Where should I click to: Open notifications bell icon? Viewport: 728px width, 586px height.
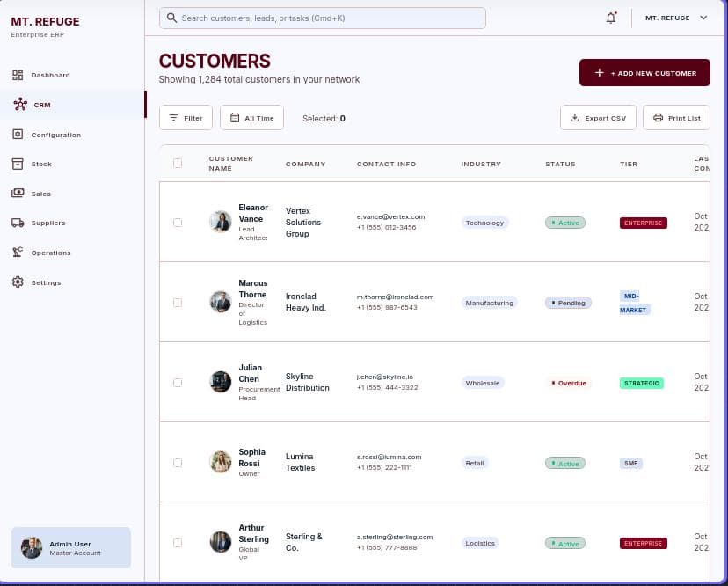pos(611,18)
